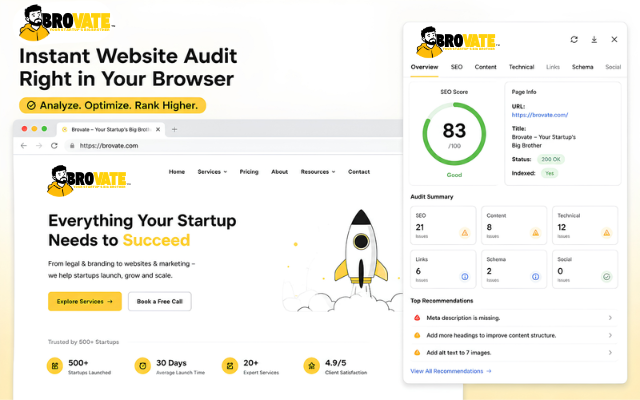Screen dimensions: 640x400
Task: Click the Brovate logo in the website header
Action: (89, 181)
